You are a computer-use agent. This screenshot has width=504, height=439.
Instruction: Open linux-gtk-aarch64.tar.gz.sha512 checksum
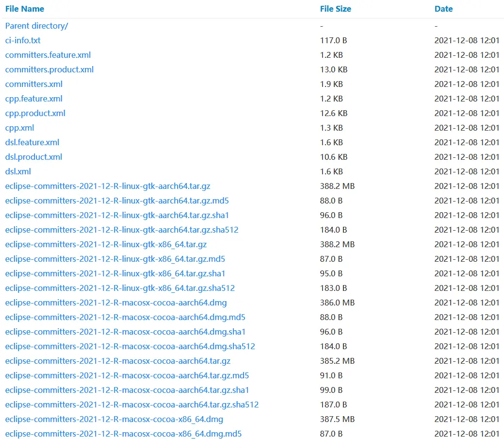(122, 230)
